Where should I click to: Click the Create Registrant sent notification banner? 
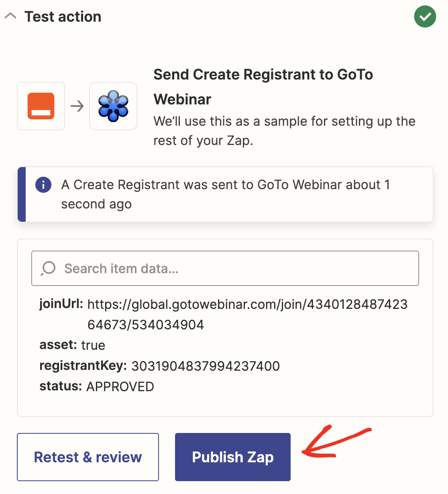coord(225,194)
